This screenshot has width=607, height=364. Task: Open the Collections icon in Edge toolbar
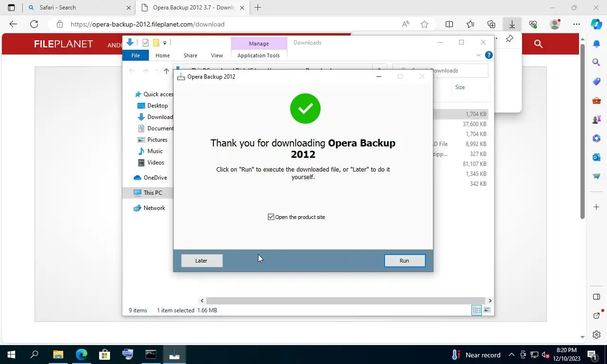point(491,24)
